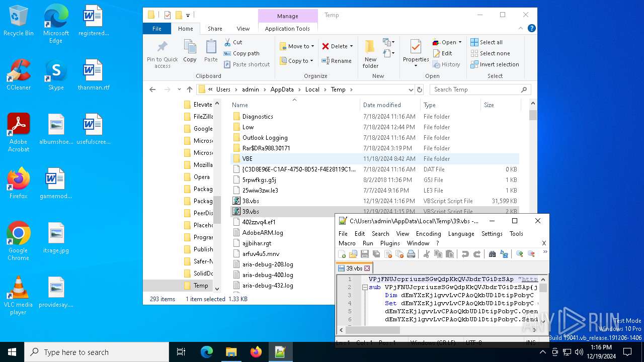Click Redo arrow in Notepad++ toolbar
This screenshot has height=362, width=644.
477,254
